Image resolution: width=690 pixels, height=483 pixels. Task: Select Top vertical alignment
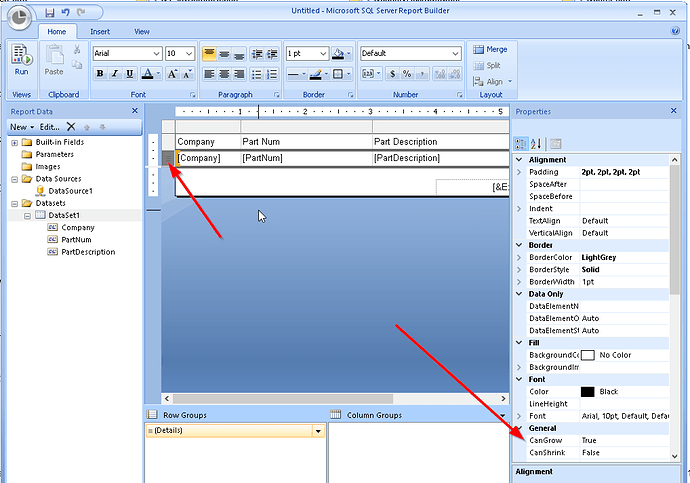(x=209, y=54)
